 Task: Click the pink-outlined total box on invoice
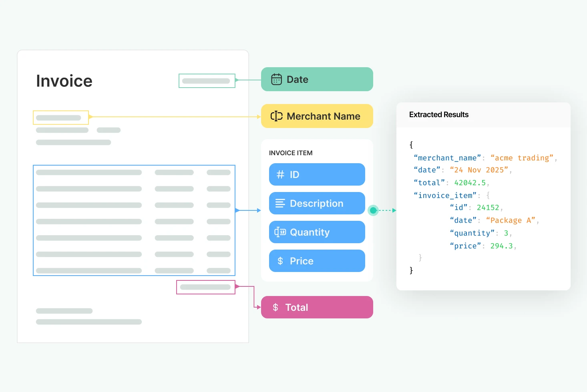click(205, 287)
